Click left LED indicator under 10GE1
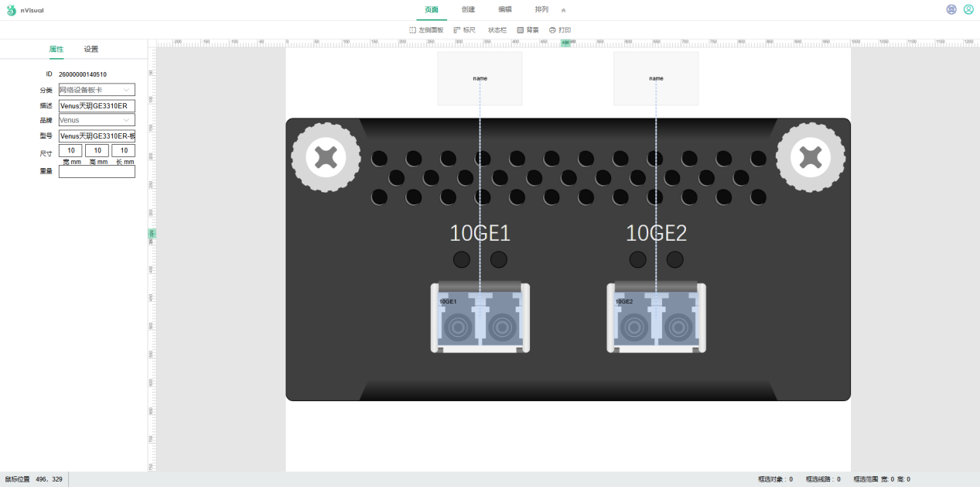This screenshot has height=487, width=980. [x=461, y=259]
